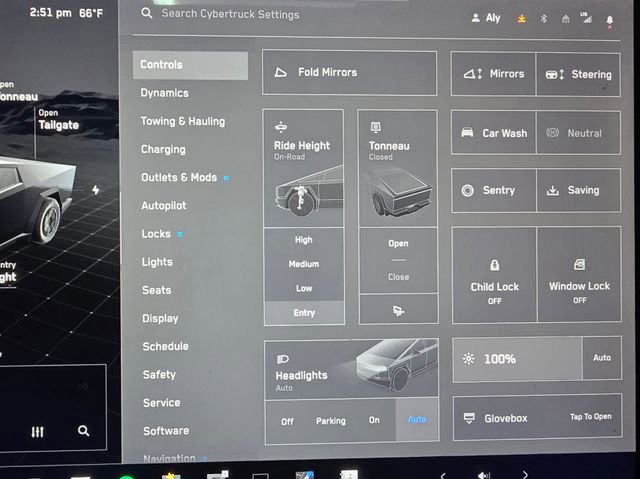Open the Aly driver profile
The height and width of the screenshot is (479, 640).
point(486,18)
